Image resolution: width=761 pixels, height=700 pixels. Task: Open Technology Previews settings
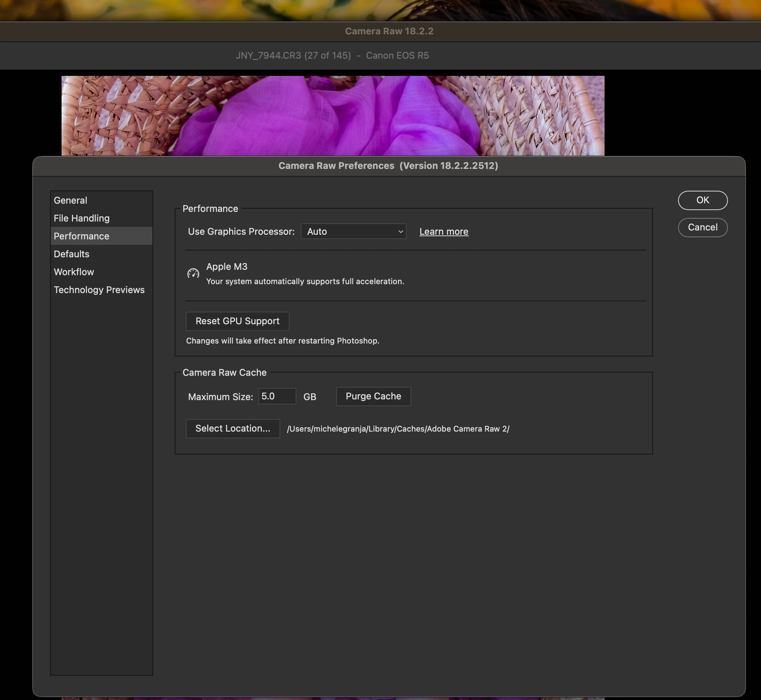pyautogui.click(x=99, y=290)
